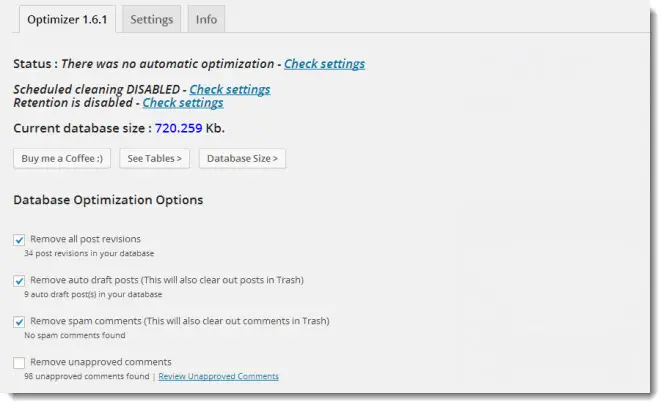The width and height of the screenshot is (665, 408).
Task: Click 'Retention is disabled' status text
Action: pos(73,103)
